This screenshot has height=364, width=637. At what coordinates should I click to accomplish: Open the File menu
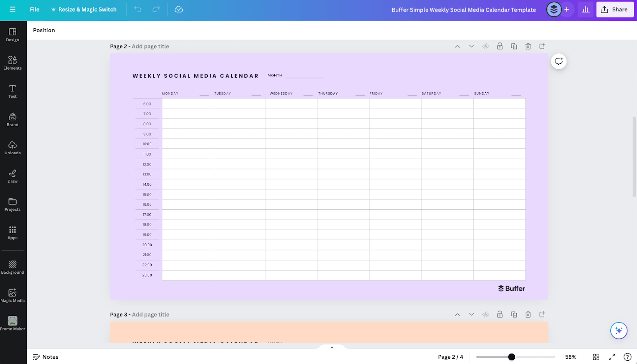pos(34,10)
